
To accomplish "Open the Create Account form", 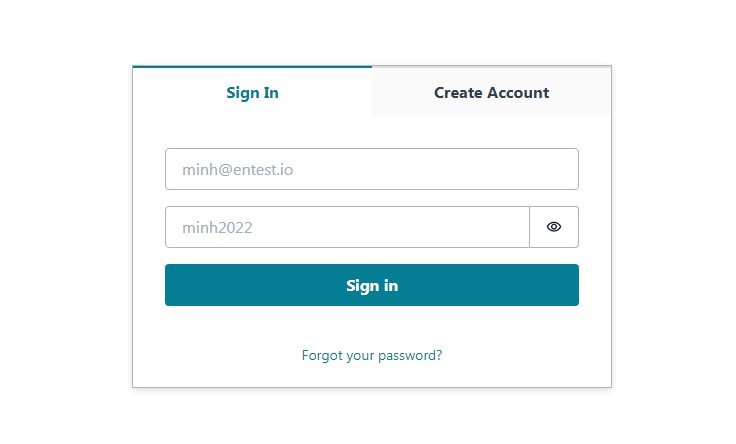I will pos(491,93).
